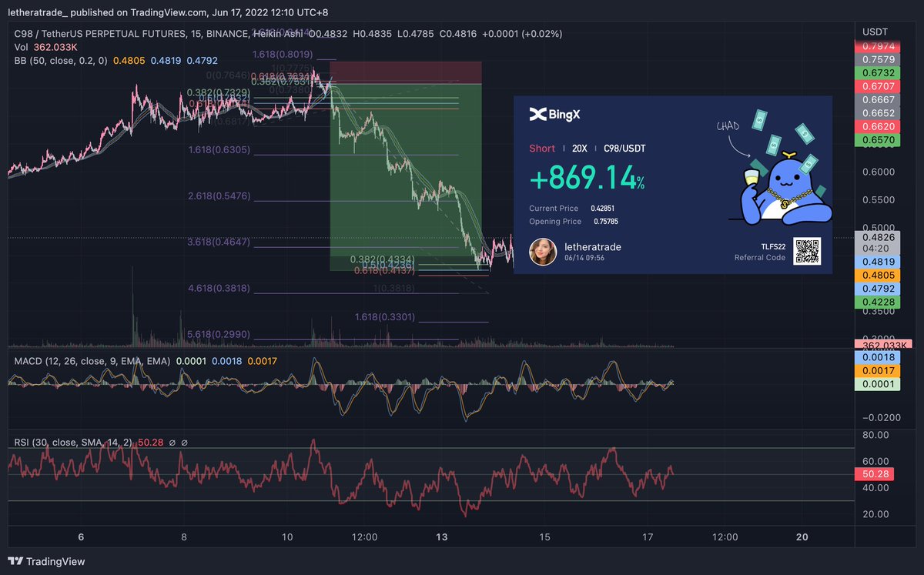
Task: Click the 0.6000 price axis label
Action: pyautogui.click(x=877, y=172)
